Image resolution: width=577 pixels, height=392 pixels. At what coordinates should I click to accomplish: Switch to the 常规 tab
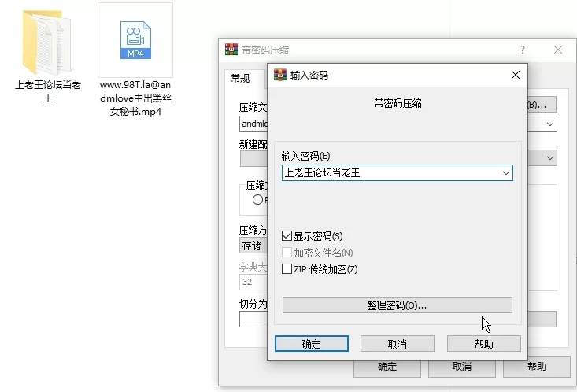pyautogui.click(x=240, y=79)
